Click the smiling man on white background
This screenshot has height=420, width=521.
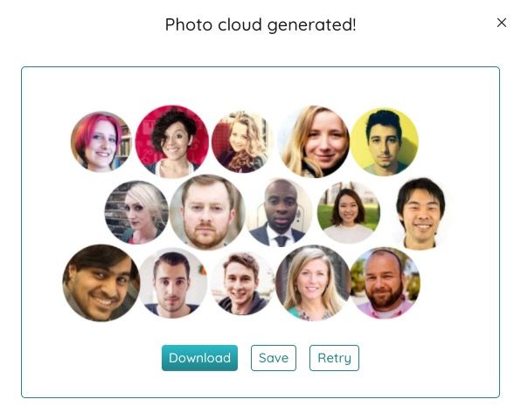[421, 213]
